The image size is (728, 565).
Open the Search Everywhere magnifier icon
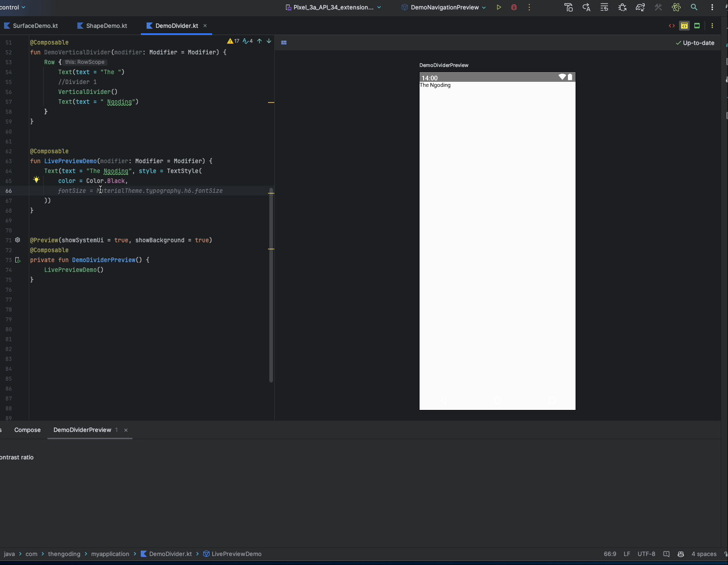pyautogui.click(x=694, y=7)
